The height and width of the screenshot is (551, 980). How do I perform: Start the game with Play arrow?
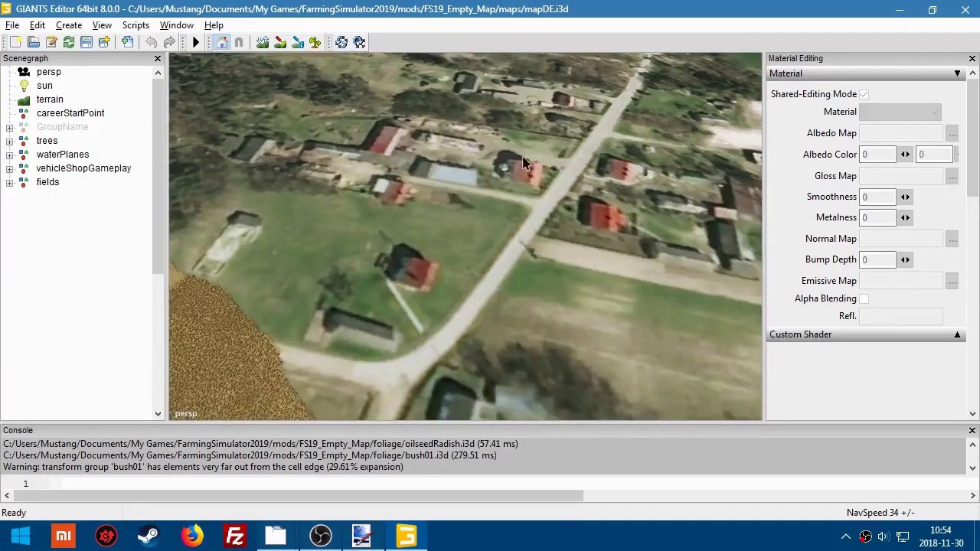point(195,42)
